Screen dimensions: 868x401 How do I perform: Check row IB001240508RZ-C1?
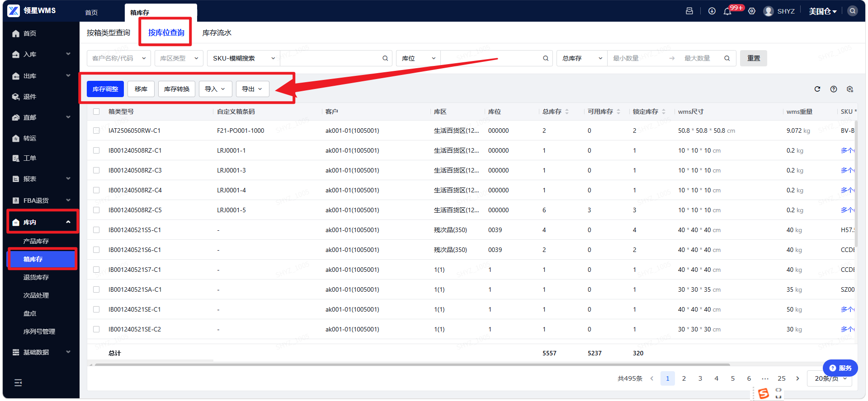coord(96,150)
